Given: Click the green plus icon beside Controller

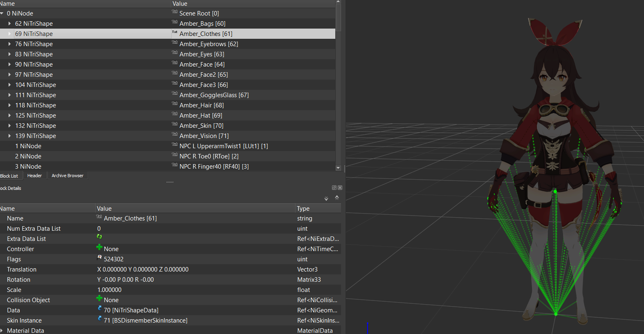Looking at the screenshot, I should click(99, 247).
